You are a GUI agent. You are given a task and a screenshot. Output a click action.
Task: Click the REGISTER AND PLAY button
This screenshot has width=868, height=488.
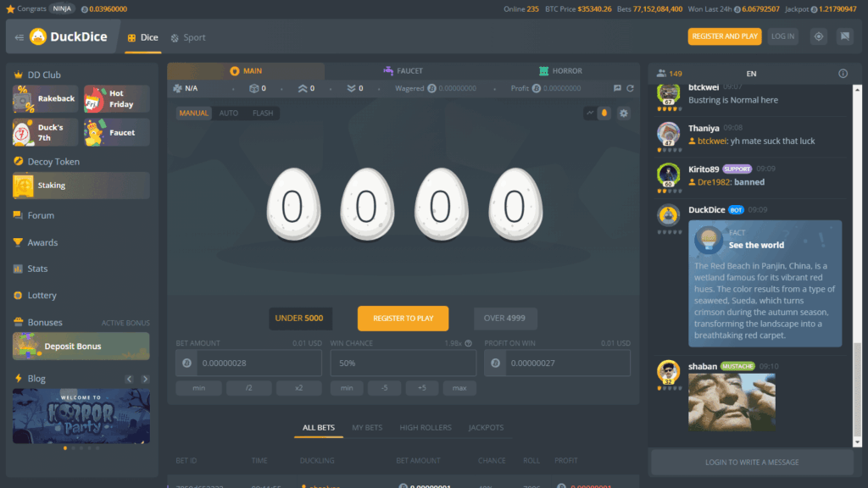725,36
